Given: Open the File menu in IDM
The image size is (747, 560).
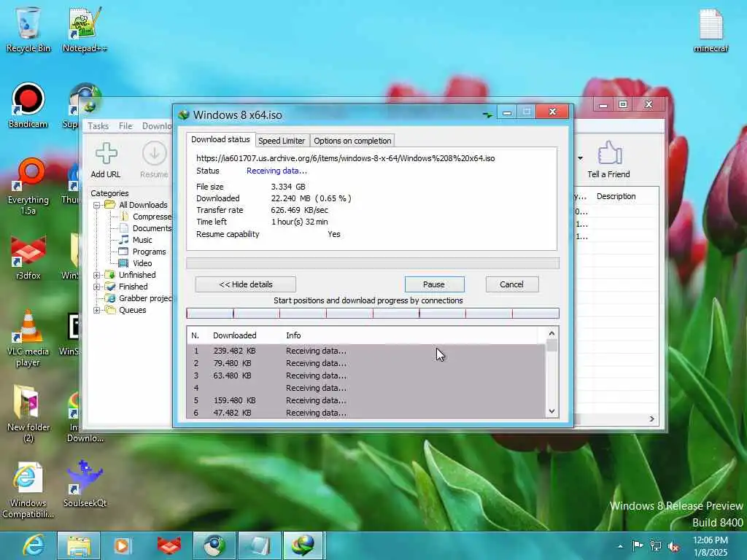Looking at the screenshot, I should click(125, 126).
